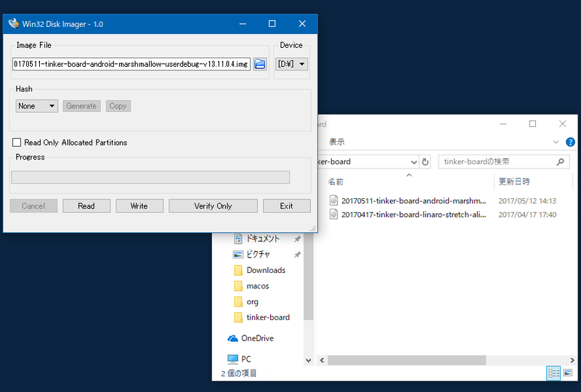Click the OneDrive cloud icon

(232, 339)
